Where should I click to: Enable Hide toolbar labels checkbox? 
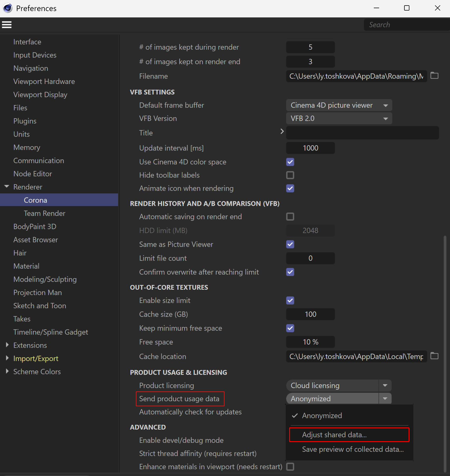(x=290, y=175)
